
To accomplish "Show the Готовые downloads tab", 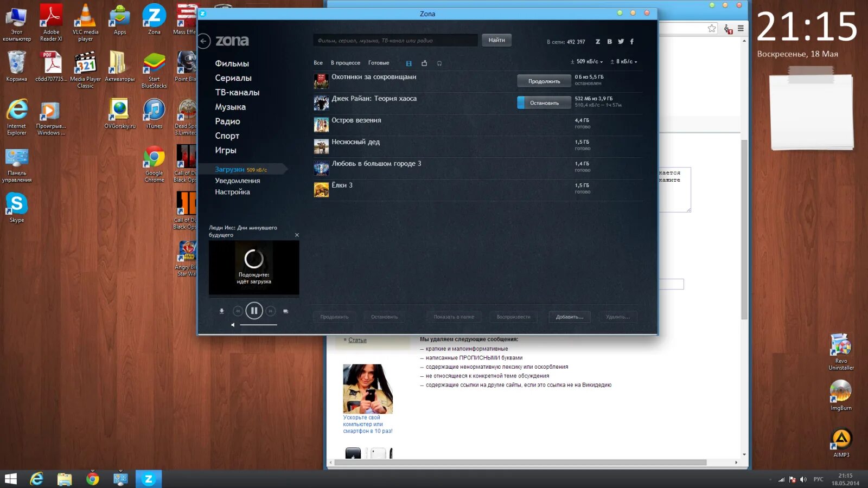I will 379,63.
